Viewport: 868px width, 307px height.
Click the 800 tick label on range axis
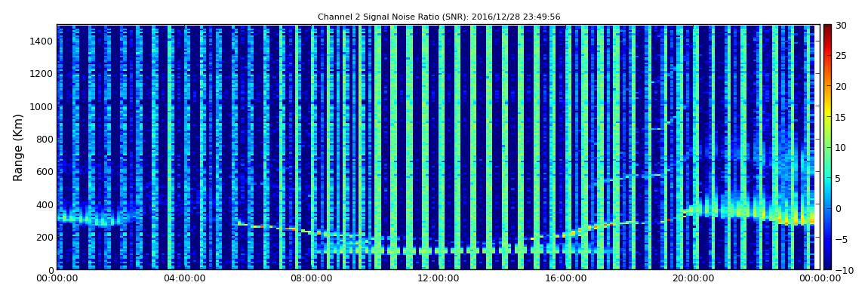(45, 139)
